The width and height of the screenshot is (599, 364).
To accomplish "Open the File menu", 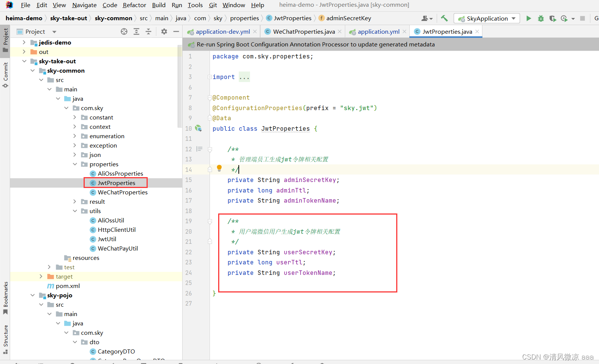I will (25, 5).
